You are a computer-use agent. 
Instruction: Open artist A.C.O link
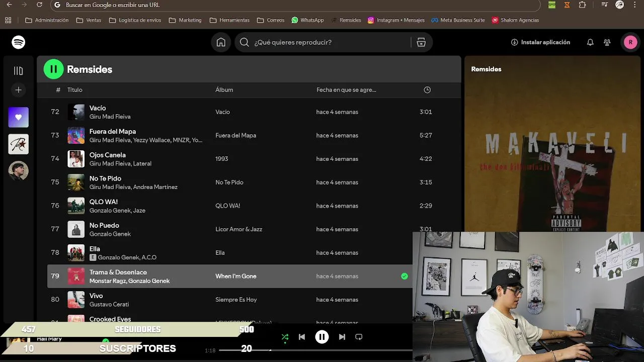149,257
